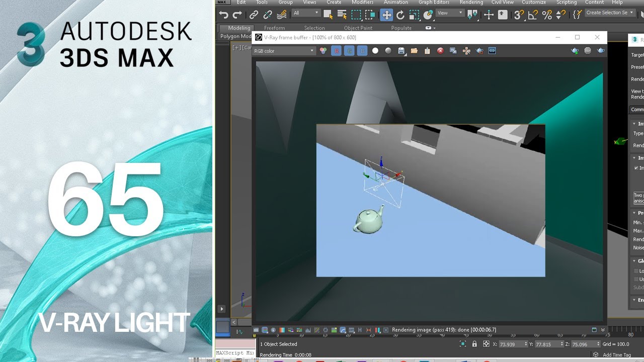Open the RGB color channel dropdown
This screenshot has width=644, height=362.
coord(284,51)
